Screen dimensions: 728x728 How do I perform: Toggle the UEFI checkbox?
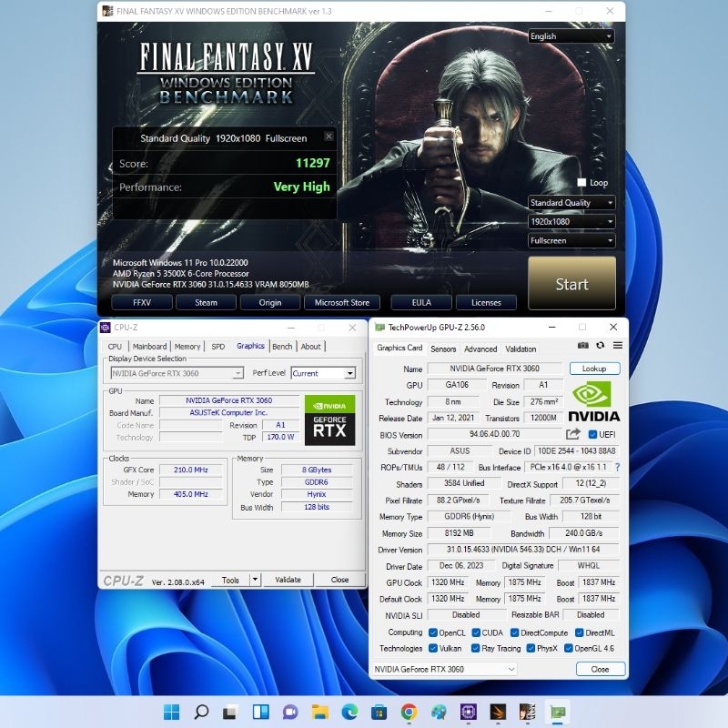click(593, 435)
